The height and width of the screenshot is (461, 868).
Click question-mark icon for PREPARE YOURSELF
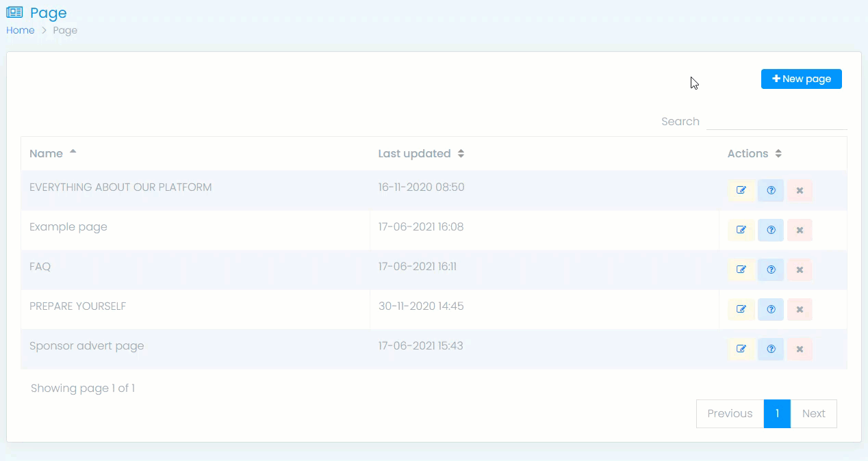pos(771,309)
